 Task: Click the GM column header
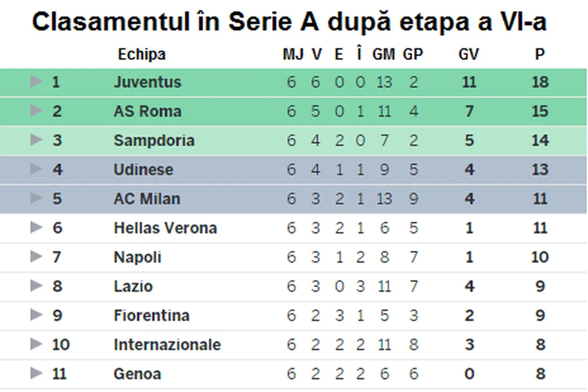point(384,54)
